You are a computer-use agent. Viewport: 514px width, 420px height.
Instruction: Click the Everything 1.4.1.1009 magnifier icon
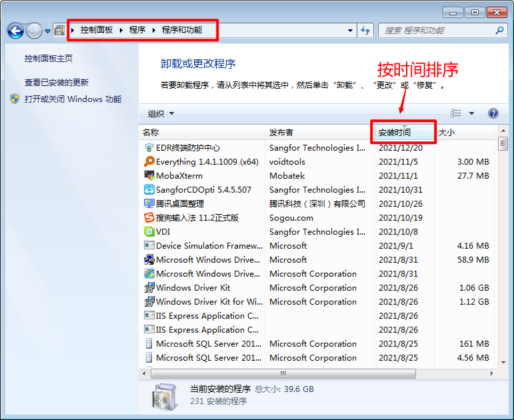(149, 161)
